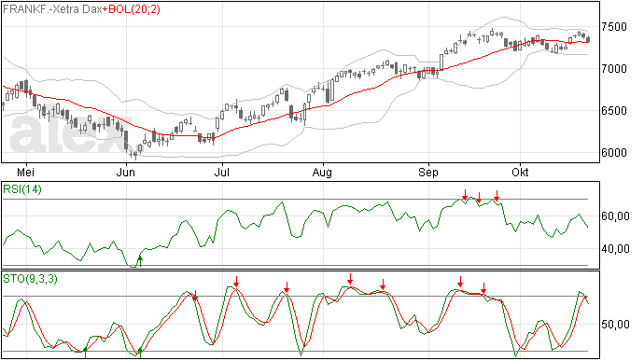644x361 pixels.
Task: Click the Jun month label
Action: click(x=126, y=172)
